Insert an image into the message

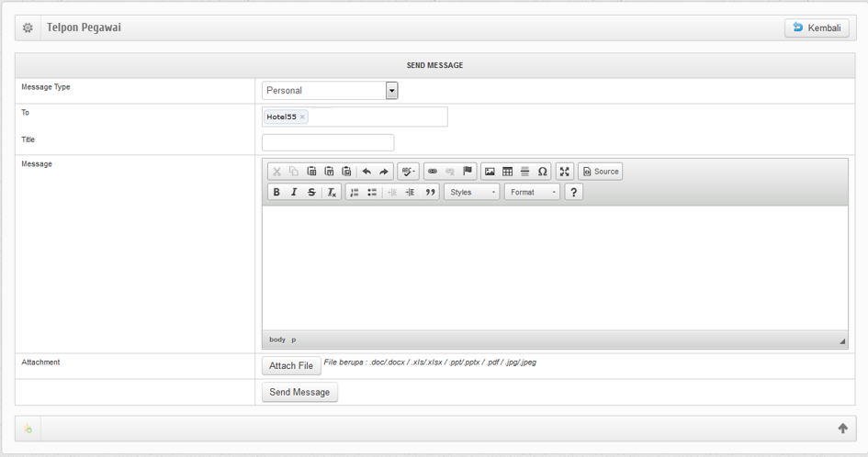click(490, 172)
